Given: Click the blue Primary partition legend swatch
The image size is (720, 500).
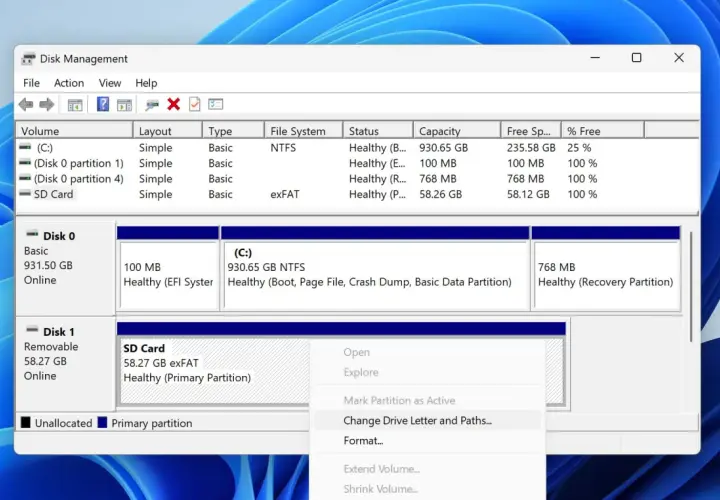Looking at the screenshot, I should [x=102, y=422].
